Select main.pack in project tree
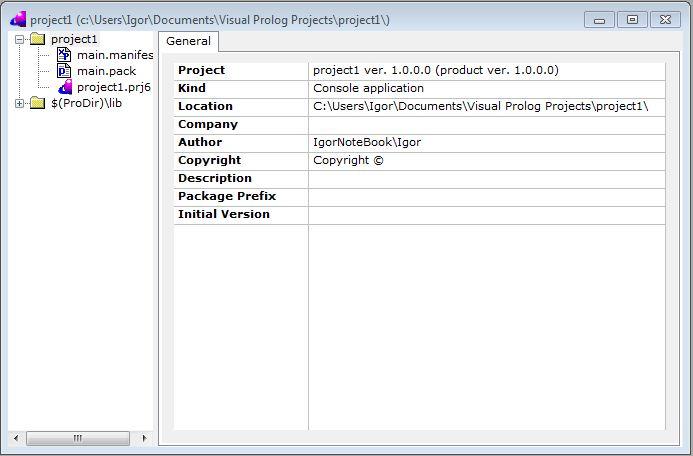This screenshot has height=456, width=693. click(x=107, y=71)
